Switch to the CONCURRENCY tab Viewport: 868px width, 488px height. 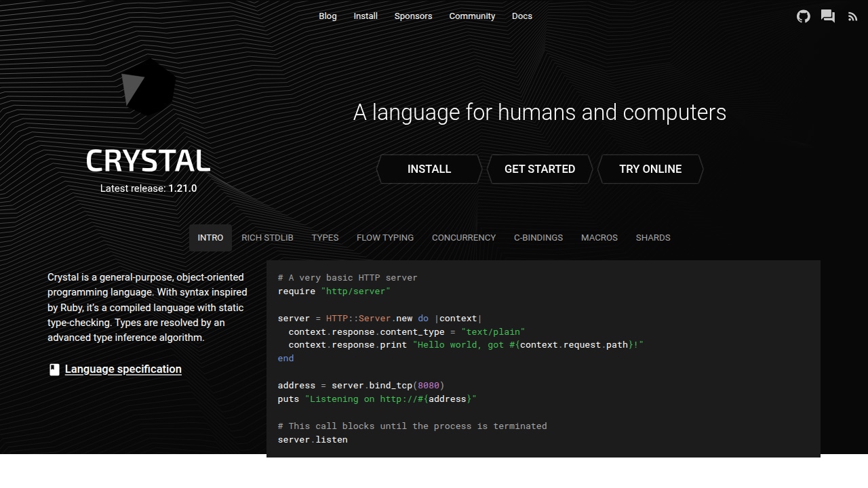(x=464, y=238)
